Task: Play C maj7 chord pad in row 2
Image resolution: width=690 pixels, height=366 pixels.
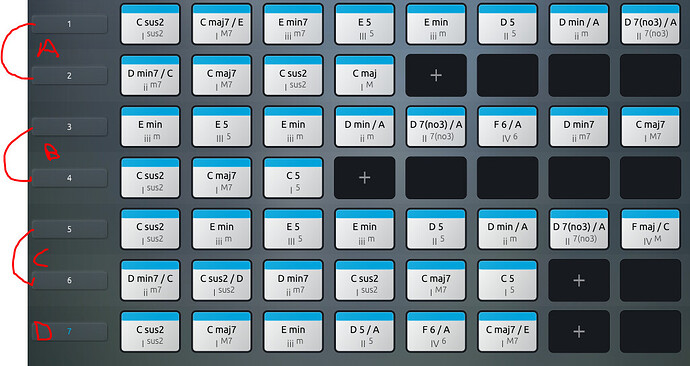Action: point(222,75)
